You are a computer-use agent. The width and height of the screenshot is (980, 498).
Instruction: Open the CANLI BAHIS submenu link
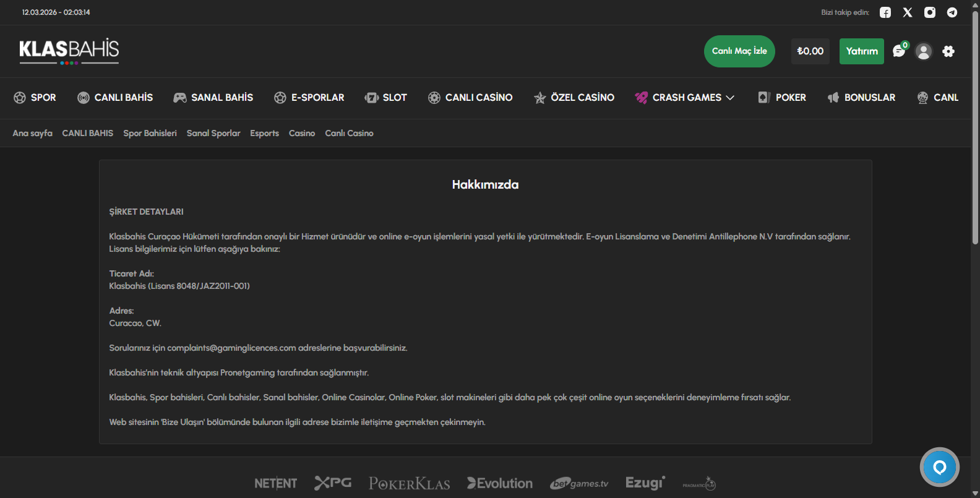[88, 133]
